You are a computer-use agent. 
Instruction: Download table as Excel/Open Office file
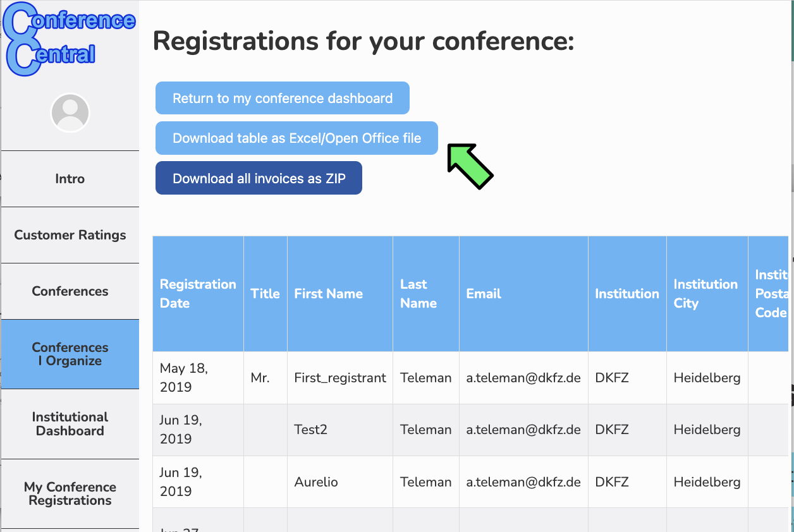tap(296, 138)
